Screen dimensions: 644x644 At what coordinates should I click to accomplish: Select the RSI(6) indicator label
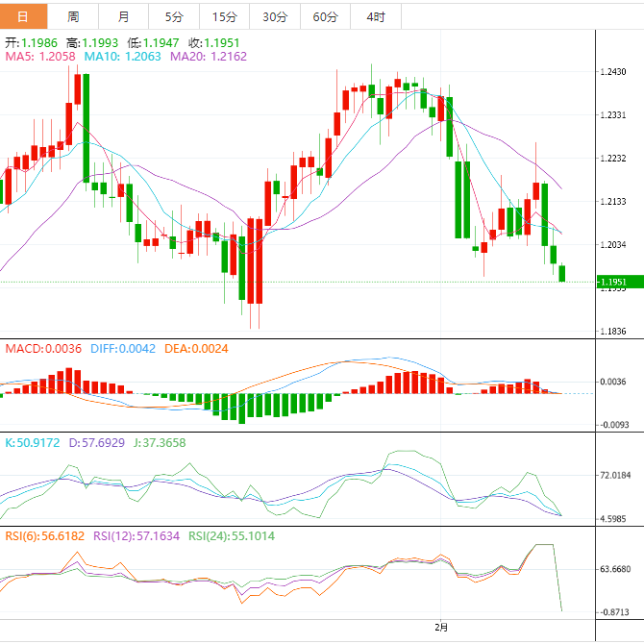pos(43,536)
